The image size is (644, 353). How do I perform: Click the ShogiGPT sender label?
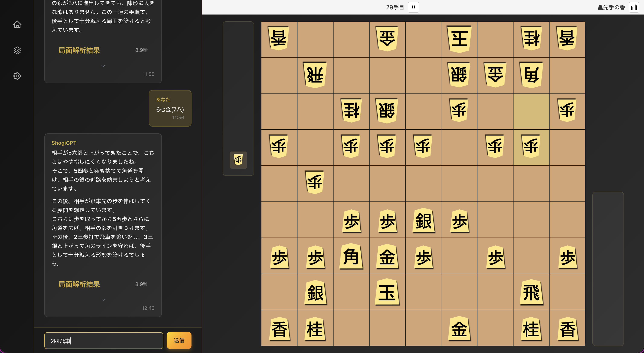click(x=64, y=143)
